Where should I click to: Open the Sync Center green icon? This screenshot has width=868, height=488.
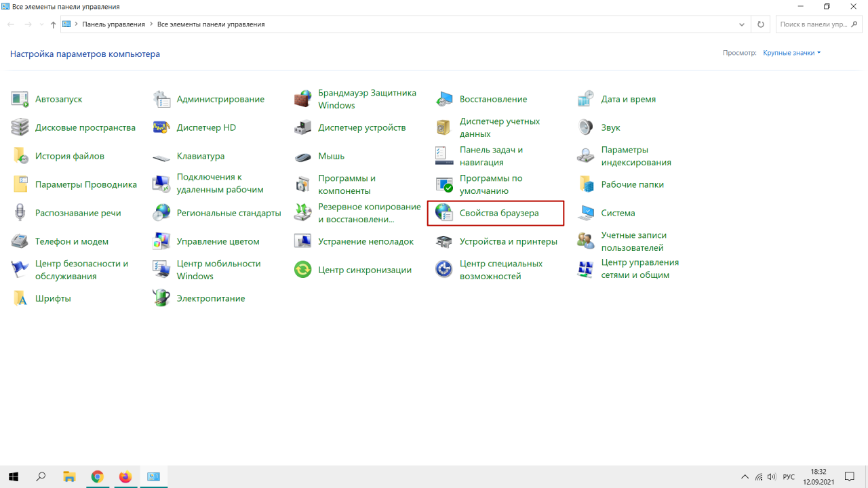[302, 270]
